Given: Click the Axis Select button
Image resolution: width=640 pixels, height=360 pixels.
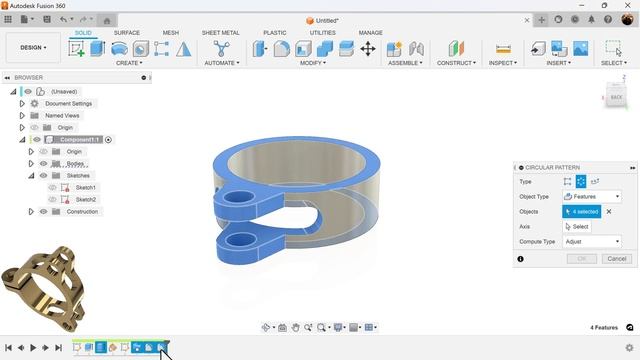Looking at the screenshot, I should click(x=577, y=227).
